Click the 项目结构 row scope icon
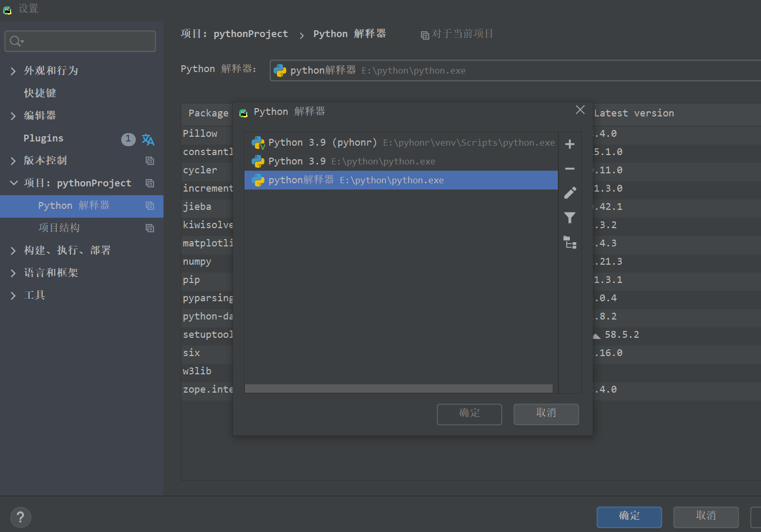The width and height of the screenshot is (761, 532). click(150, 228)
